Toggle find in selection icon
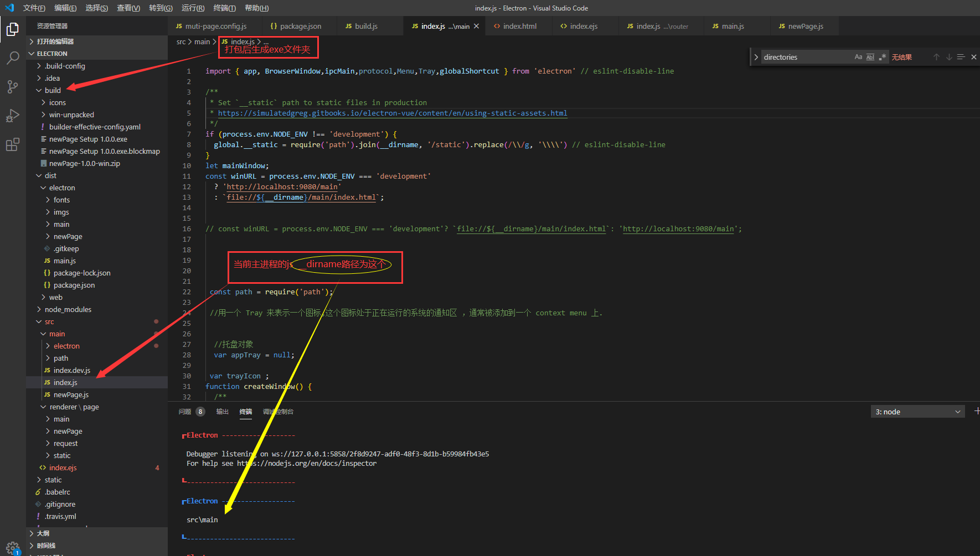 click(x=961, y=57)
